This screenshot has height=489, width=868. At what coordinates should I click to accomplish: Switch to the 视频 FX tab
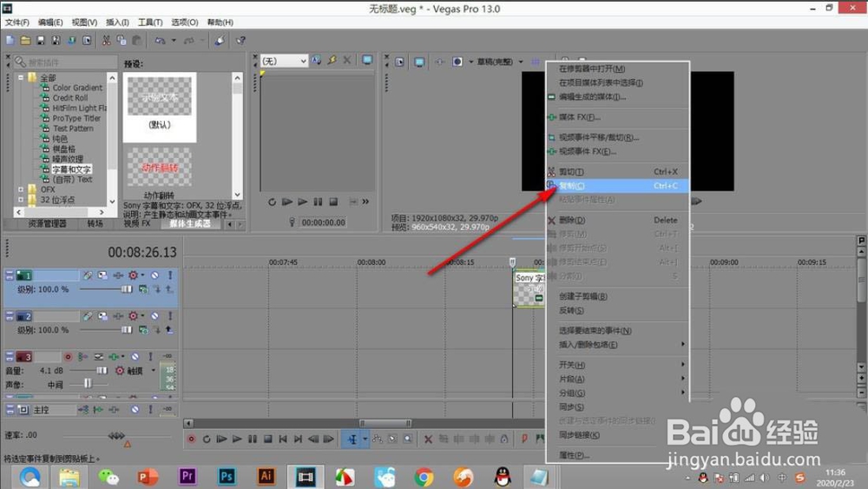tap(137, 224)
